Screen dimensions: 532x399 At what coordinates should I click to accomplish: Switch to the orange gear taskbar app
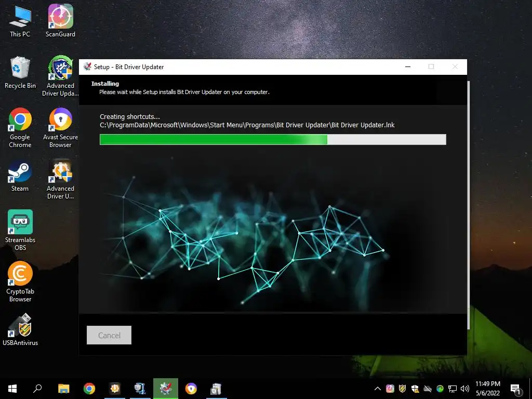point(115,389)
